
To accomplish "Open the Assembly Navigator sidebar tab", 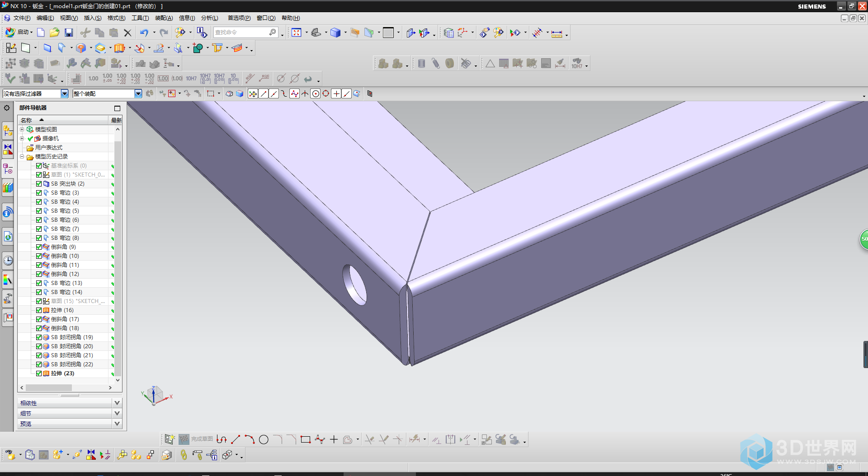I will [8, 131].
